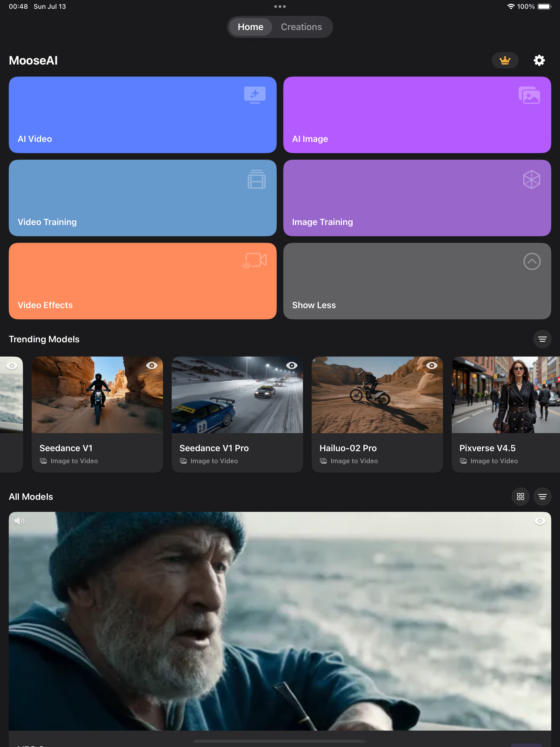This screenshot has height=747, width=560.
Task: Switch All Models to grid layout
Action: coord(520,497)
